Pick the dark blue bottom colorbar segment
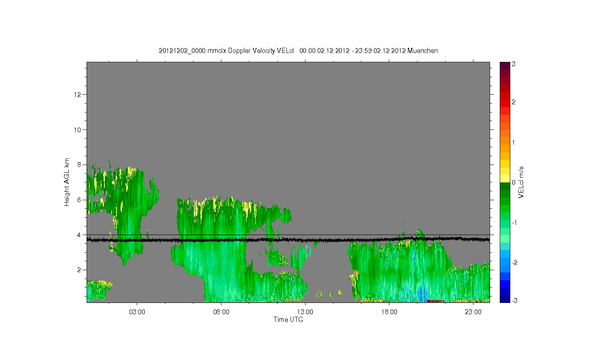 [x=505, y=299]
